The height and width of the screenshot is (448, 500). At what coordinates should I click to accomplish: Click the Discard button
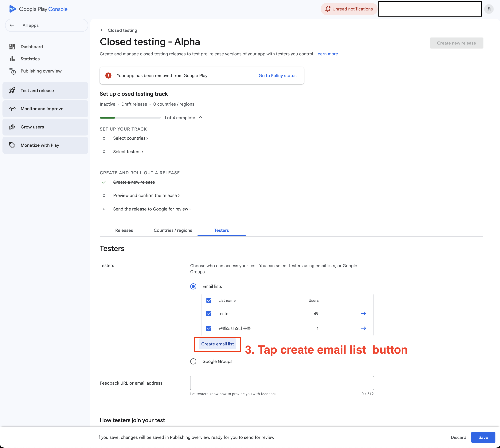(458, 437)
